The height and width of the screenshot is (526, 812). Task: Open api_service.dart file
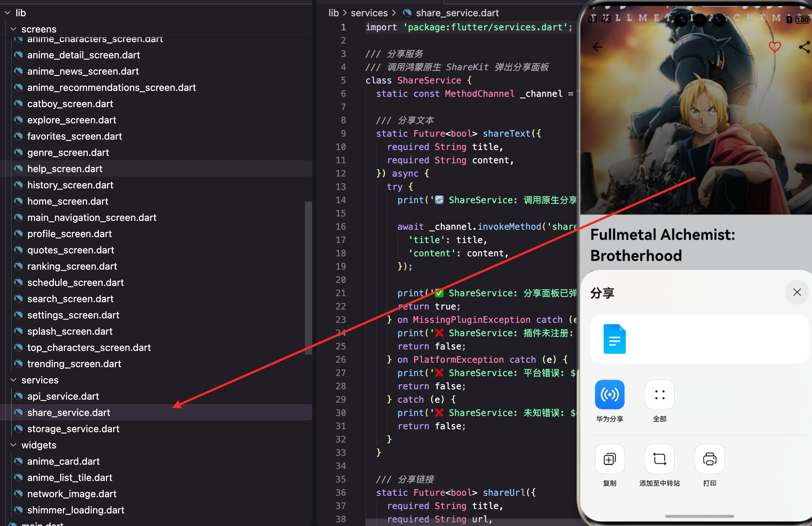[63, 396]
